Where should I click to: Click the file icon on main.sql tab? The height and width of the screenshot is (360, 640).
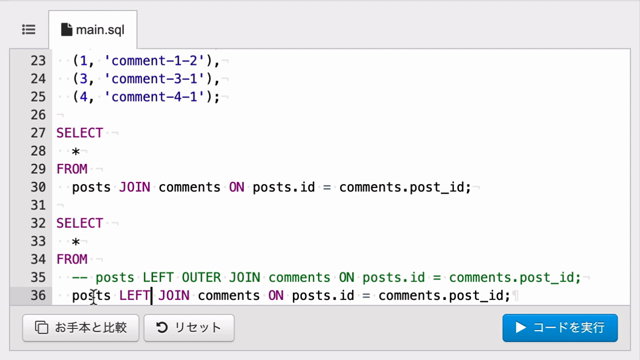click(x=66, y=30)
